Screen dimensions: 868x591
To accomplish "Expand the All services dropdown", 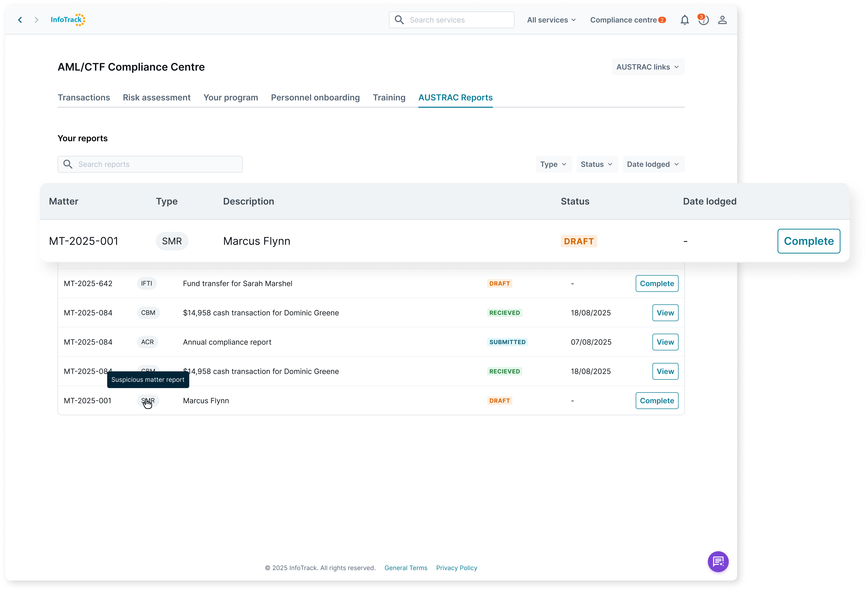I will [551, 20].
